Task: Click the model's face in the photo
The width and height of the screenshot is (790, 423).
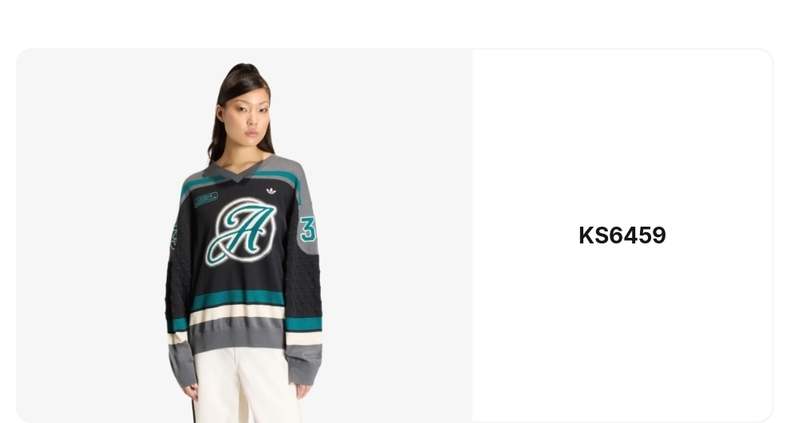Action: coord(246,118)
